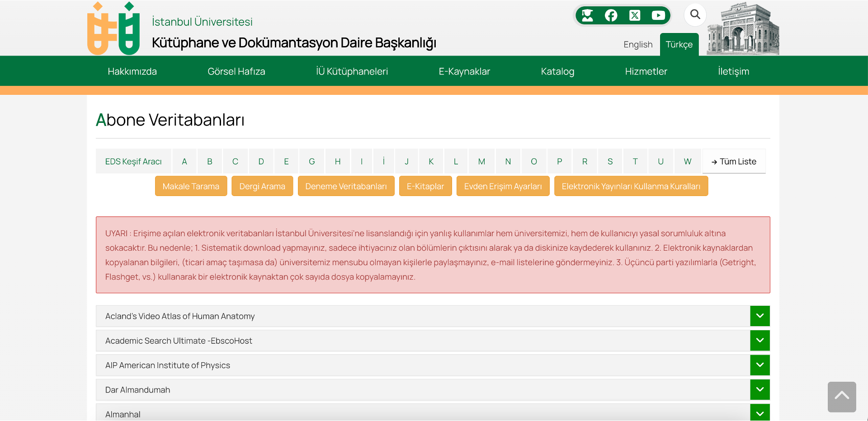Filter databases by letter C
The width and height of the screenshot is (868, 421).
(x=235, y=161)
